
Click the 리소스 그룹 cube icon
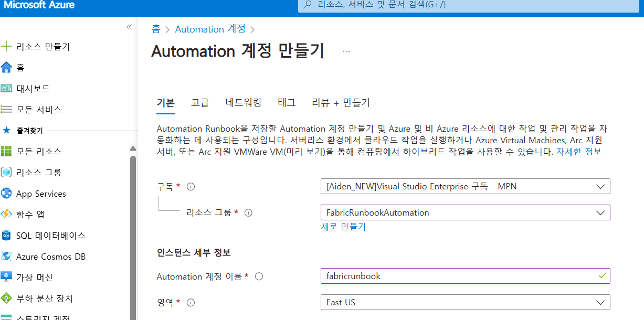point(6,173)
